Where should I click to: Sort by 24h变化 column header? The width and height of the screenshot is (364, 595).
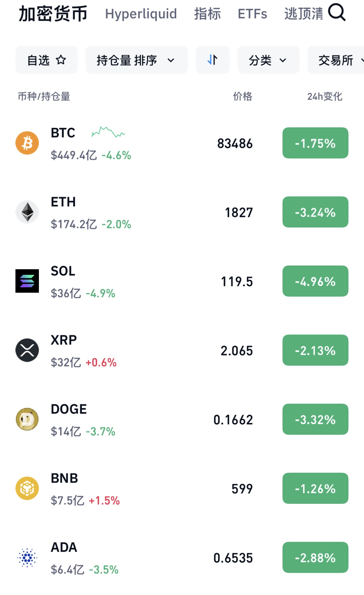pos(324,96)
